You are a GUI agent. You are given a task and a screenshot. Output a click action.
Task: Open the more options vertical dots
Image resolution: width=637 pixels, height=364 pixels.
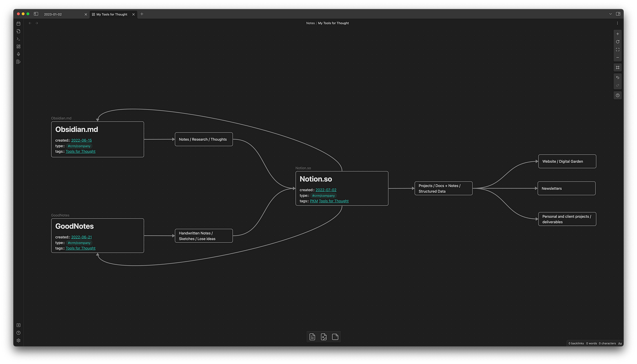point(617,23)
